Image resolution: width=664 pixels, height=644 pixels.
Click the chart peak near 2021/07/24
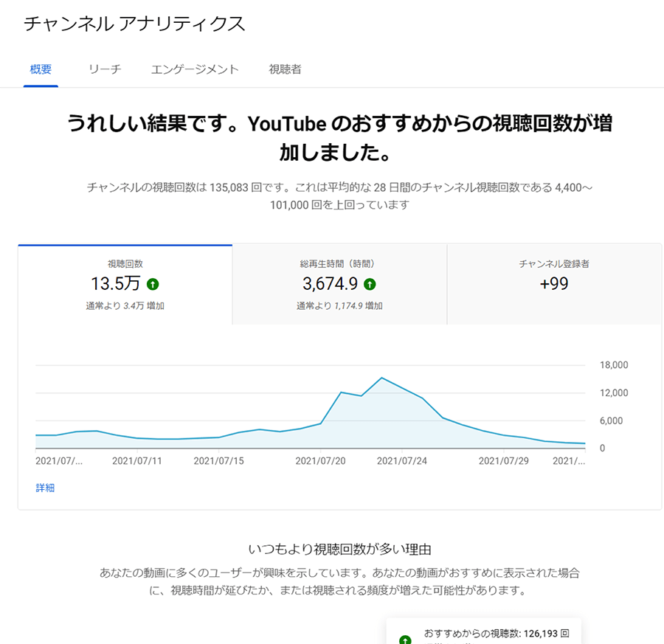point(381,378)
